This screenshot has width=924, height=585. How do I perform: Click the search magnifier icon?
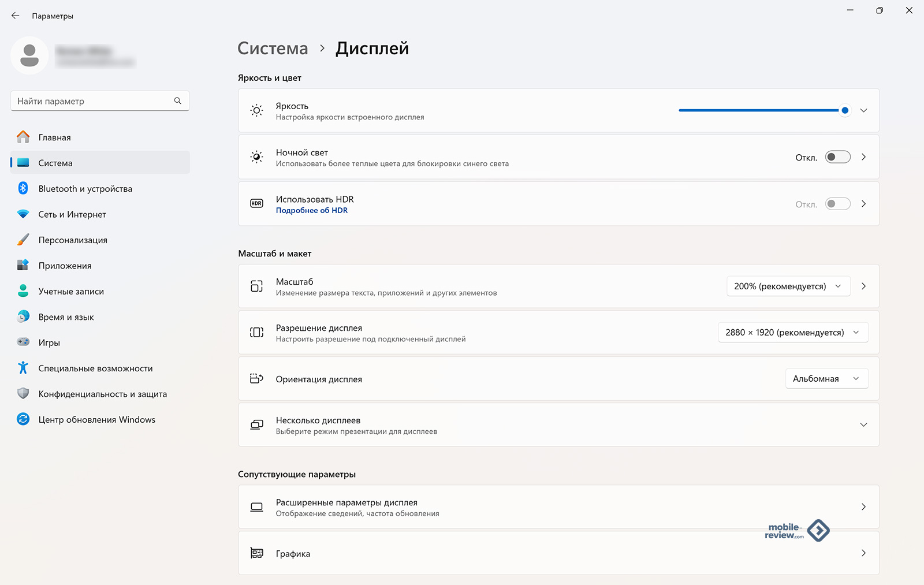click(178, 101)
